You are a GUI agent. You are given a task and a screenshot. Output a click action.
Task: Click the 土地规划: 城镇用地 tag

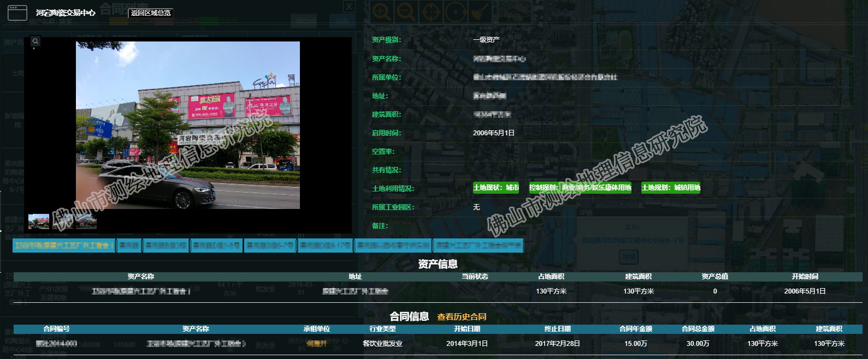tap(671, 188)
